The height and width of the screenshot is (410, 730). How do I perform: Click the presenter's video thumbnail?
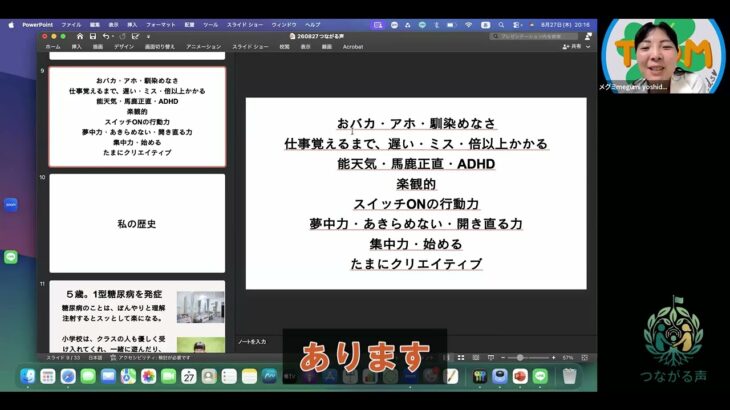point(663,56)
